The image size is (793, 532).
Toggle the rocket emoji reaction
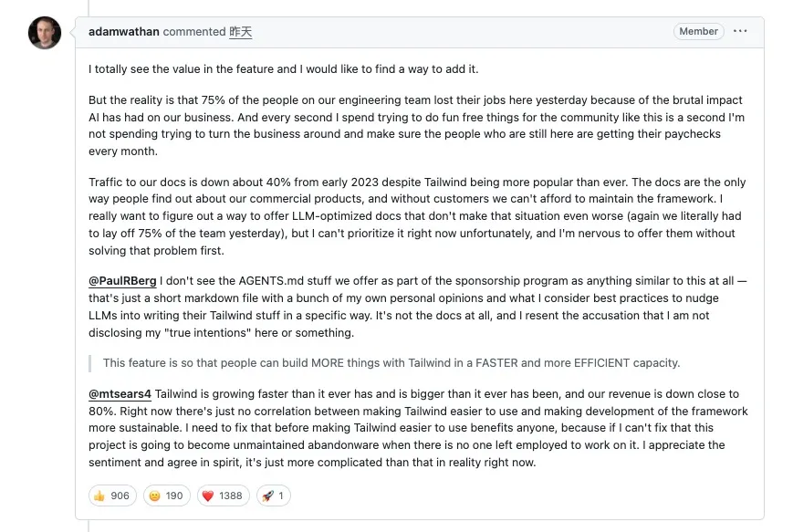tap(268, 495)
